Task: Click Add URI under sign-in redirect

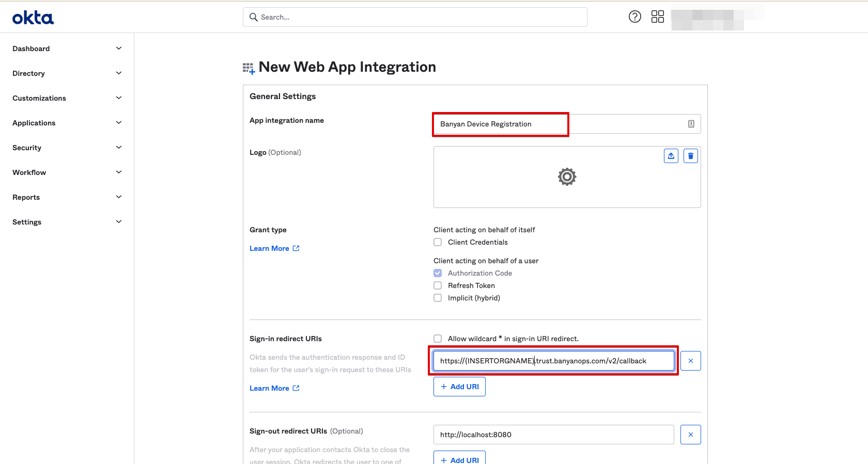Action: click(459, 387)
